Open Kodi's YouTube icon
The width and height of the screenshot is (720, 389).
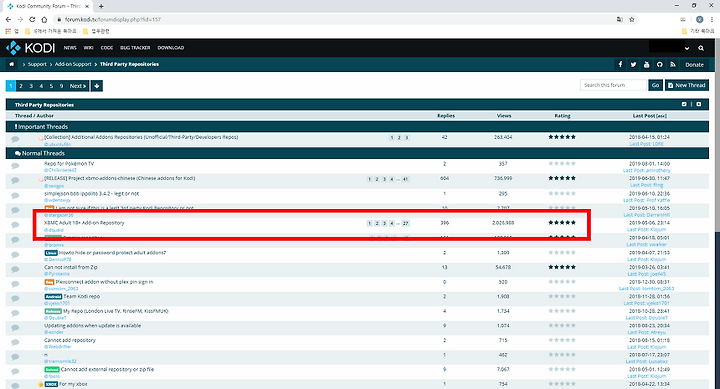(x=647, y=65)
